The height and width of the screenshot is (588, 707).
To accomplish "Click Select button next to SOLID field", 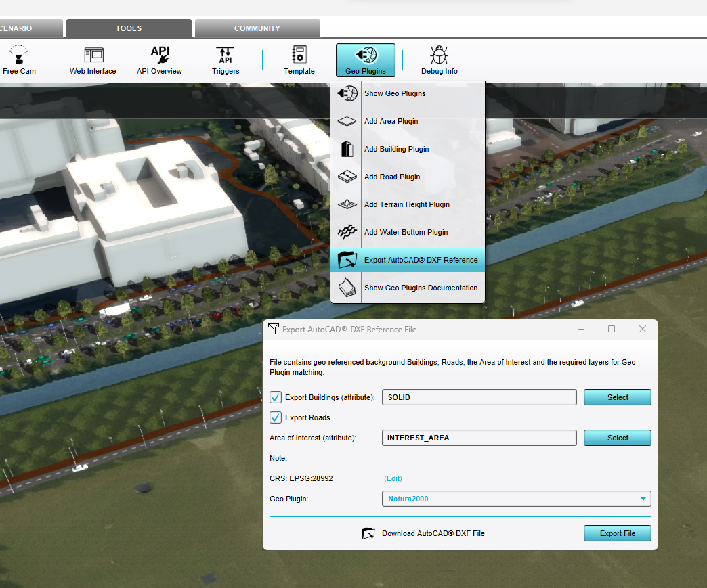I will tap(617, 397).
